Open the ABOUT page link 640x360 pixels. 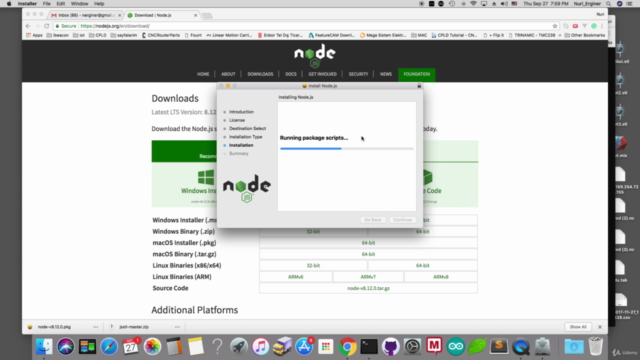pyautogui.click(x=228, y=74)
